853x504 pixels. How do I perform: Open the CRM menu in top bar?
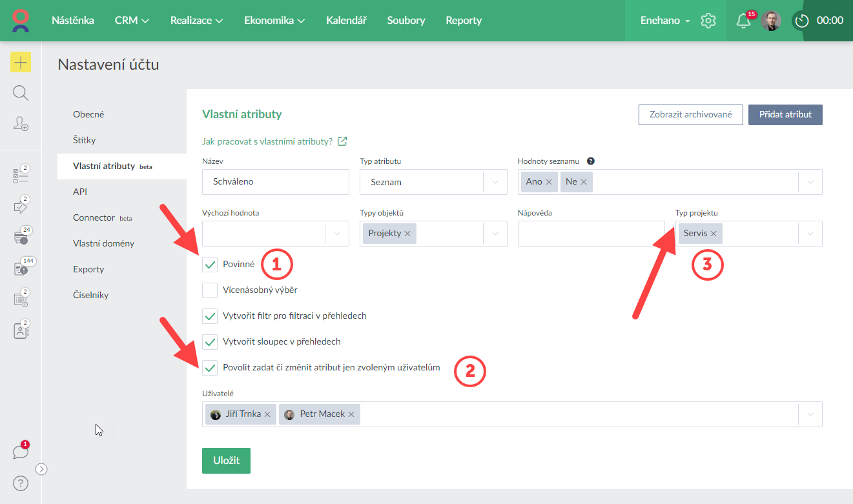point(132,21)
